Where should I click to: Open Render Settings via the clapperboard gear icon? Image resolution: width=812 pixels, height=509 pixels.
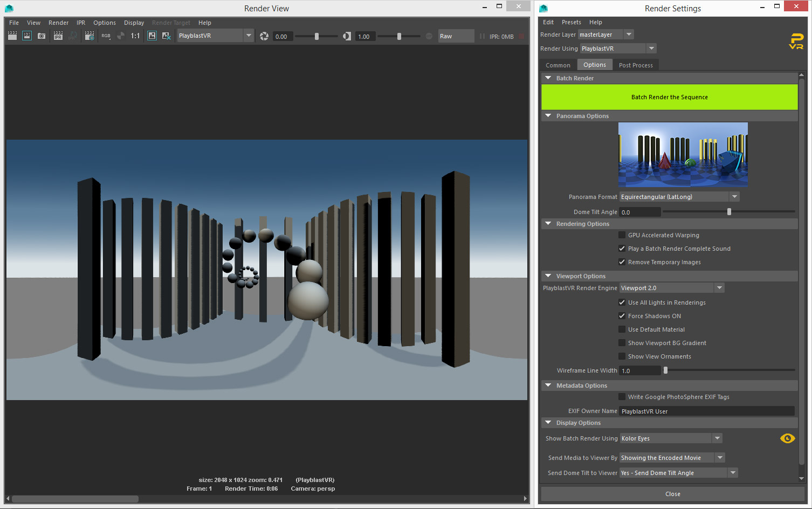click(90, 36)
